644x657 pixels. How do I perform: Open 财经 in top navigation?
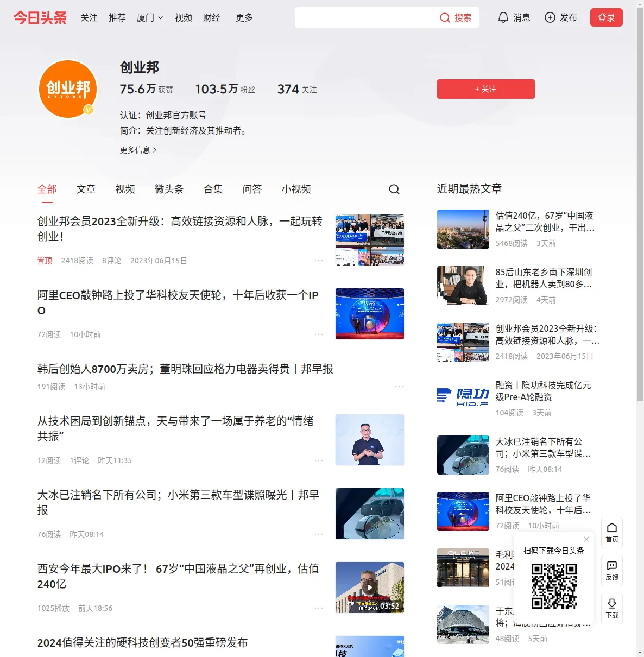coord(212,17)
